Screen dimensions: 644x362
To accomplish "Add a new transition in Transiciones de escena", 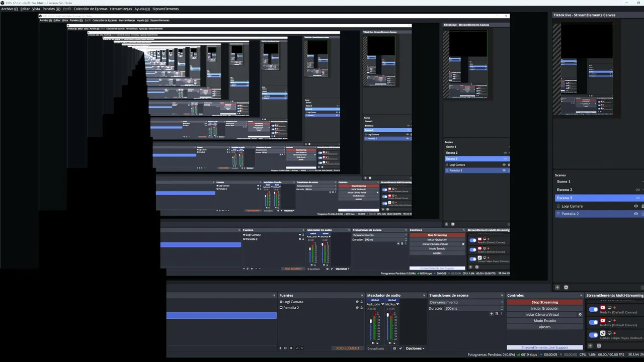I will 492,314.
